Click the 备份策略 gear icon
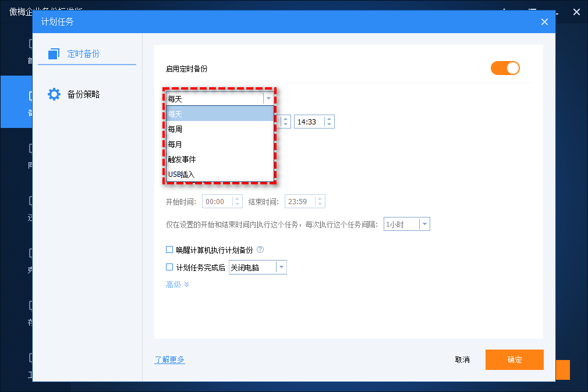 click(x=54, y=94)
